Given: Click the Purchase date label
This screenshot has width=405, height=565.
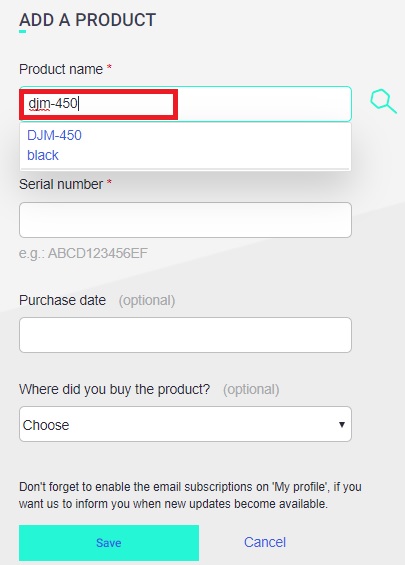Looking at the screenshot, I should point(62,300).
